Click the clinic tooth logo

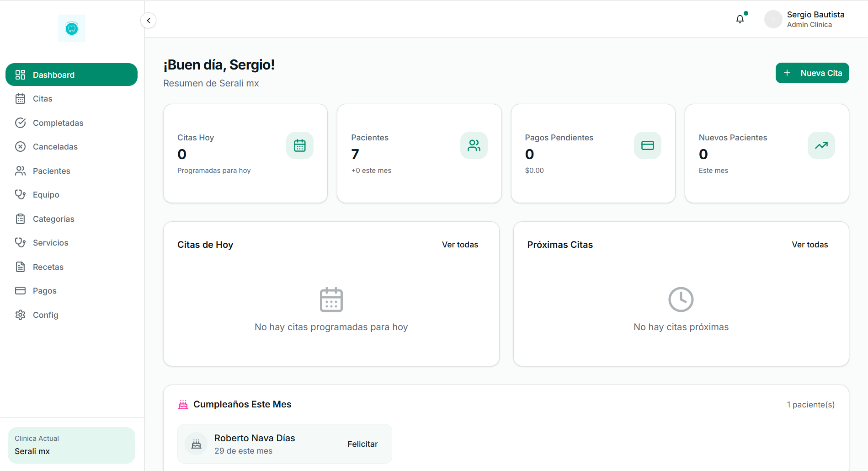tap(72, 28)
